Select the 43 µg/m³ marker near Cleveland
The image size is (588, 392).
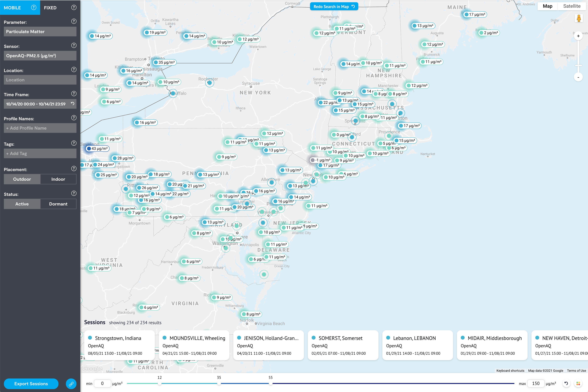coord(97,149)
